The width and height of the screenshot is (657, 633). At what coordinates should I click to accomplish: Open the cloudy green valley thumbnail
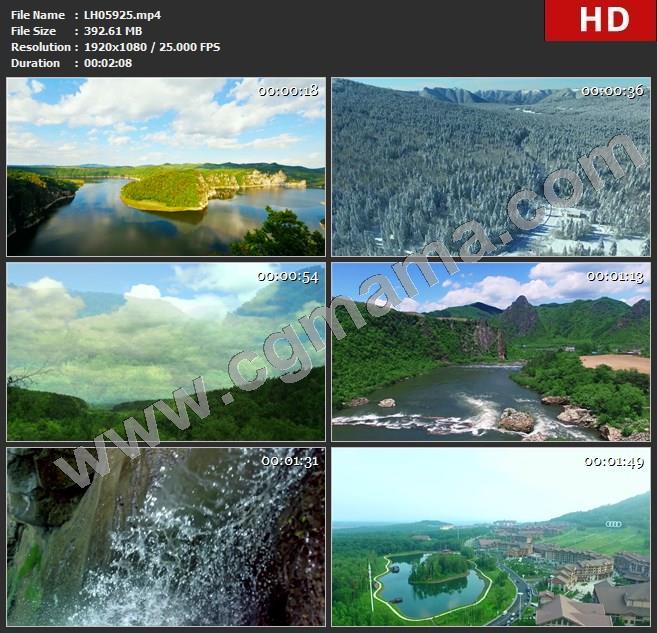(x=166, y=351)
